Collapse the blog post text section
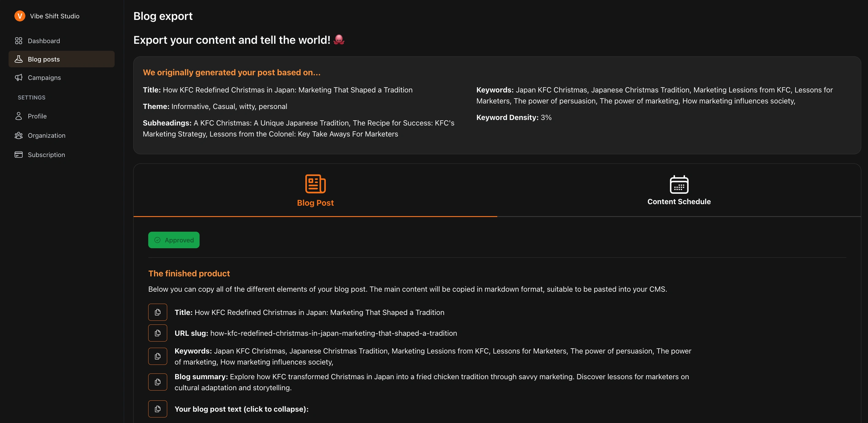Image resolution: width=868 pixels, height=423 pixels. click(x=241, y=409)
